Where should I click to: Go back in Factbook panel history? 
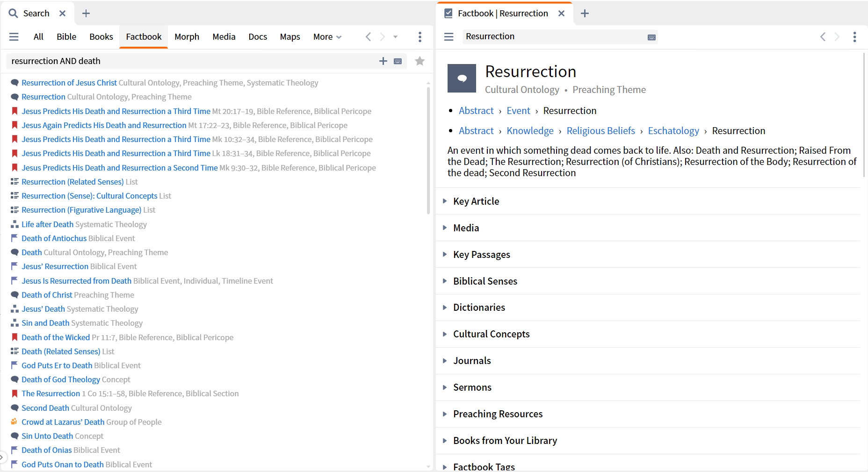coord(823,37)
